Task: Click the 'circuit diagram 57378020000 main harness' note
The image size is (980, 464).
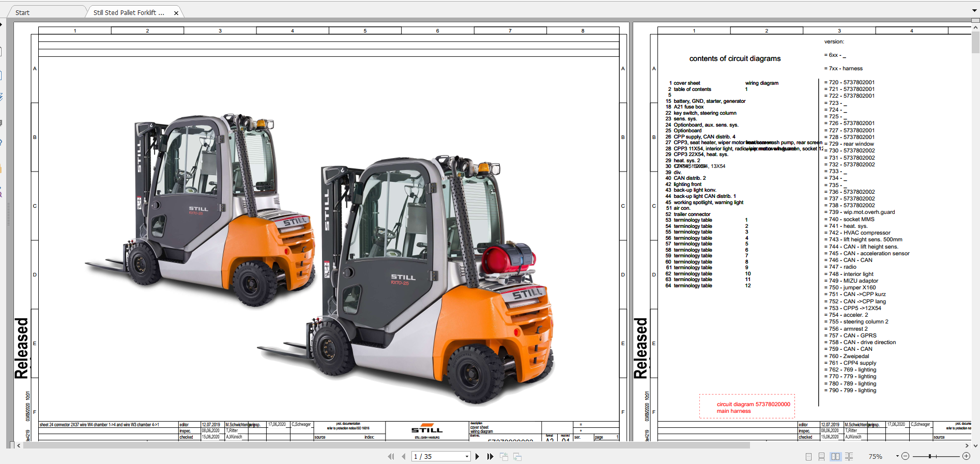Action: (x=747, y=407)
